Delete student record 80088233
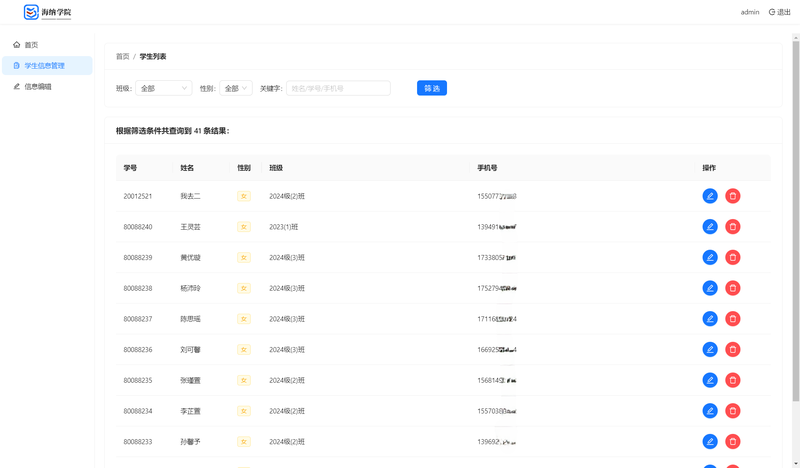The height and width of the screenshot is (468, 800). tap(733, 441)
